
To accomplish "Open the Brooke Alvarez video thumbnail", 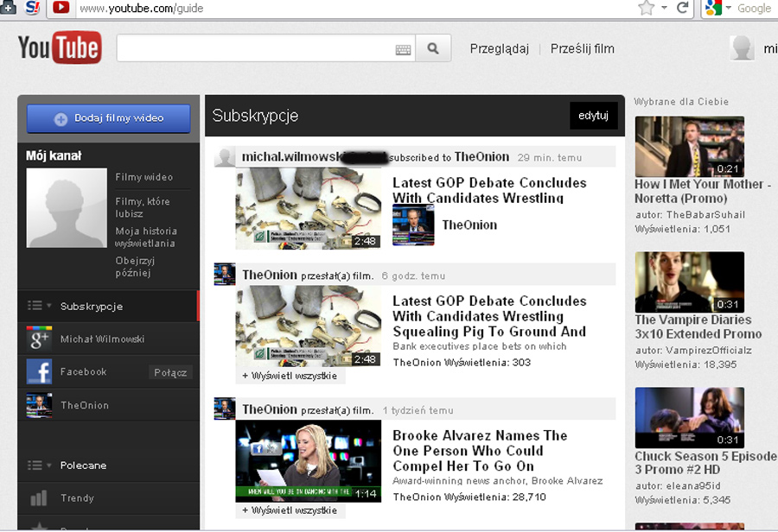I will pyautogui.click(x=308, y=460).
